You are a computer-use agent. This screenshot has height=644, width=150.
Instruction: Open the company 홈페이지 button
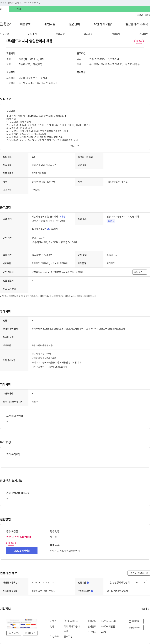pos(134,621)
